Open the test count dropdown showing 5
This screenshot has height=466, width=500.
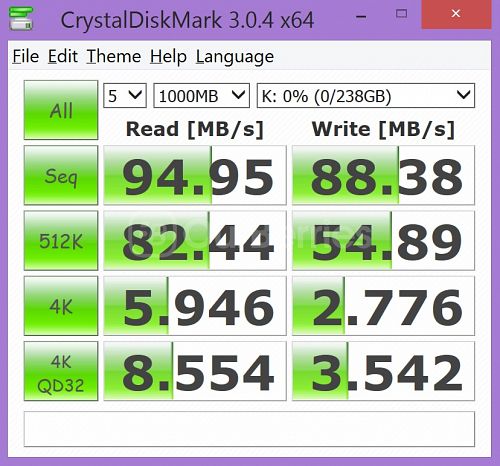click(125, 96)
